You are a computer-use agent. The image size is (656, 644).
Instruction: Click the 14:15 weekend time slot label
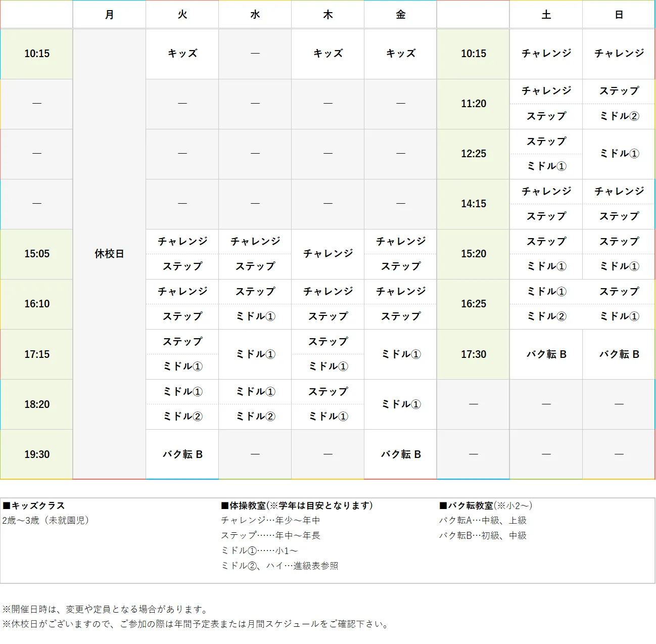pyautogui.click(x=473, y=204)
